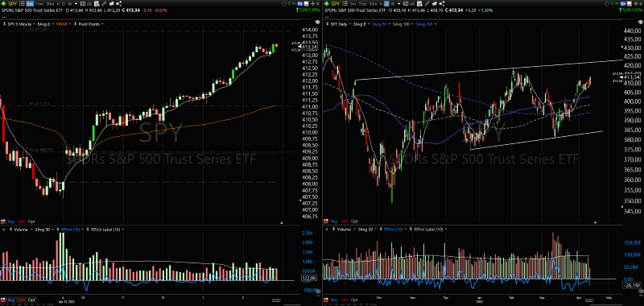644x306 pixels.
Task: Toggle RT real-time indicator on left chart
Action: pyautogui.click(x=294, y=4)
